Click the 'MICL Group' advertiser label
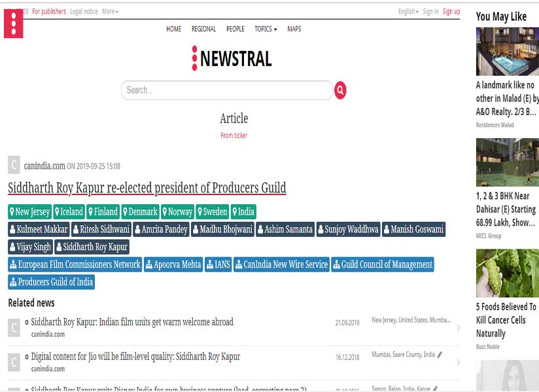The width and height of the screenshot is (539, 392). (x=489, y=236)
